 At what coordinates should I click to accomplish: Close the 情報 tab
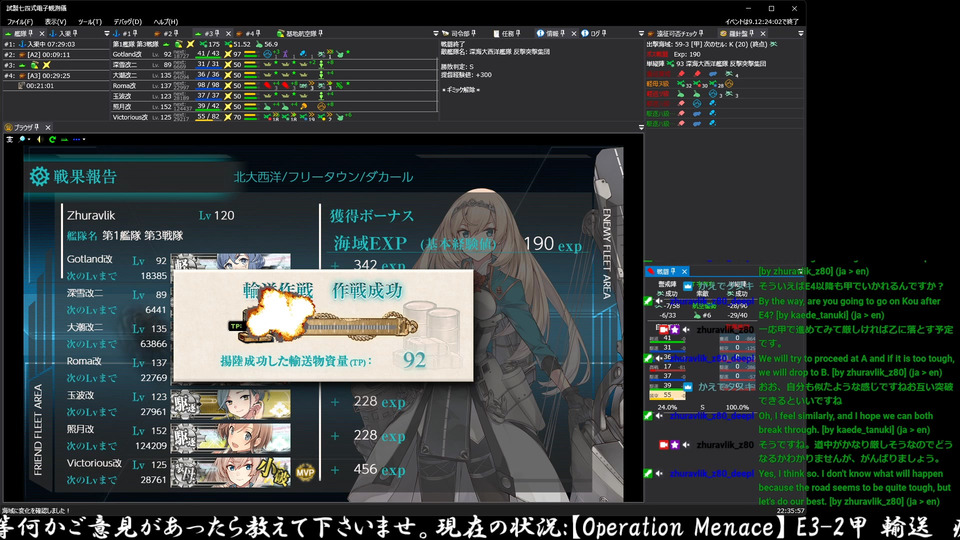[x=574, y=33]
